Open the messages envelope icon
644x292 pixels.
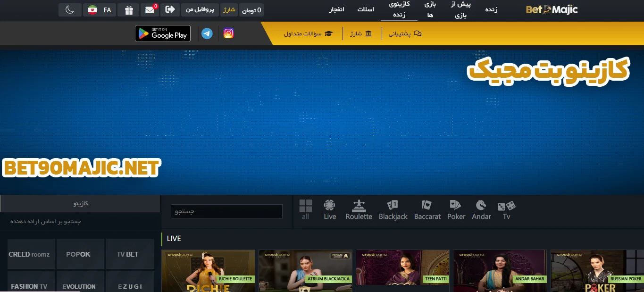[150, 10]
